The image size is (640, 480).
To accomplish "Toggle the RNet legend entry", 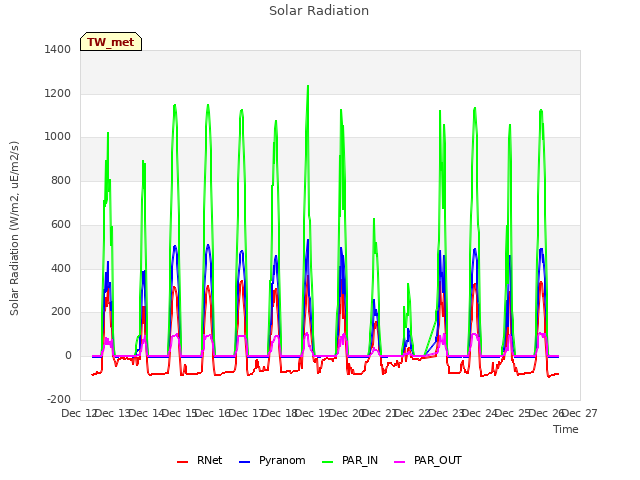I will [x=200, y=461].
